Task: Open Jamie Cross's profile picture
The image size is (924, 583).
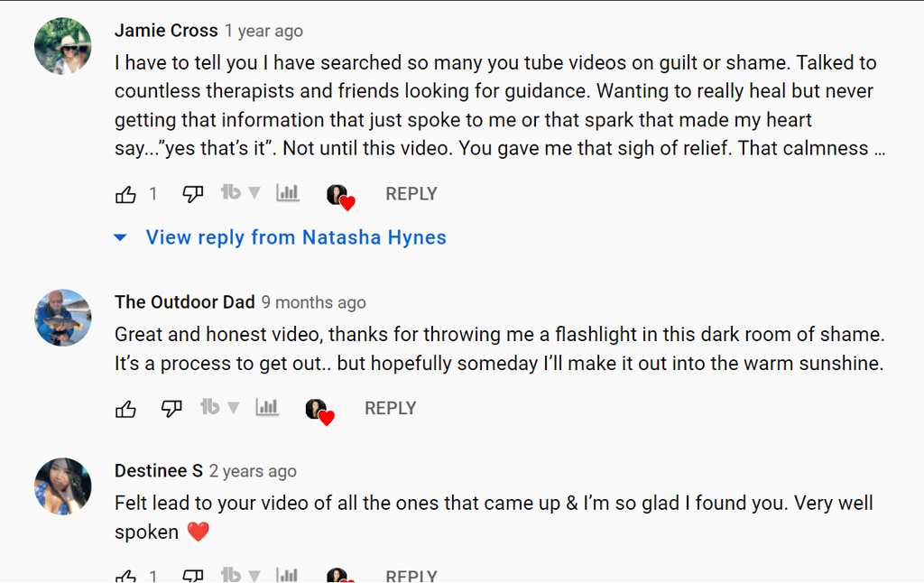Action: tap(63, 46)
